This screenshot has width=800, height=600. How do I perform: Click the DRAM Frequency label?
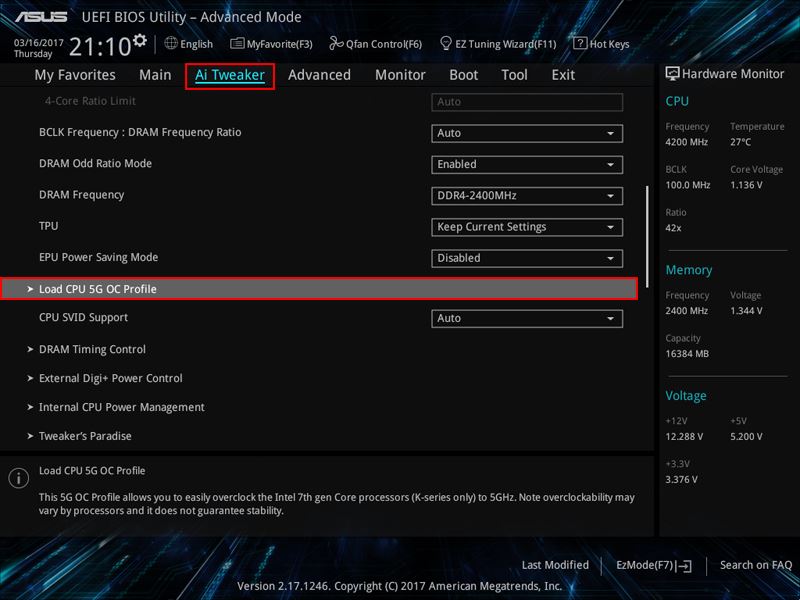click(x=82, y=195)
